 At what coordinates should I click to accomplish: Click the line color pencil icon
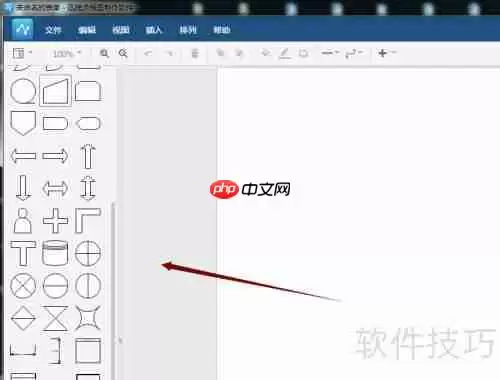[284, 53]
